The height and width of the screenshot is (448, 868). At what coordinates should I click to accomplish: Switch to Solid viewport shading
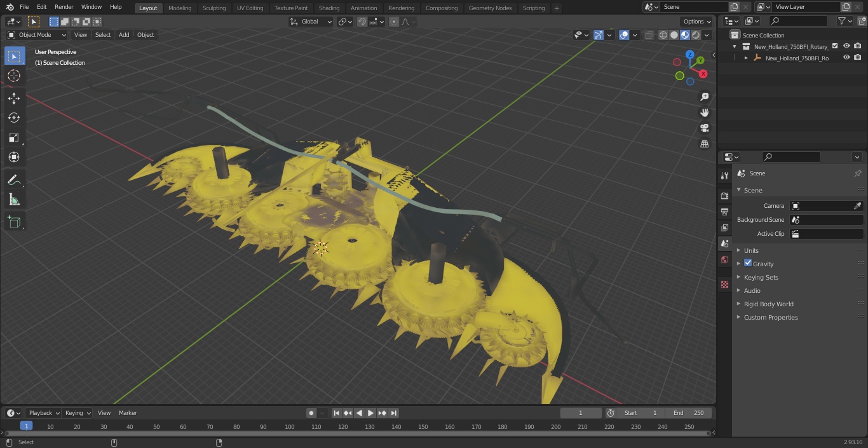point(674,35)
